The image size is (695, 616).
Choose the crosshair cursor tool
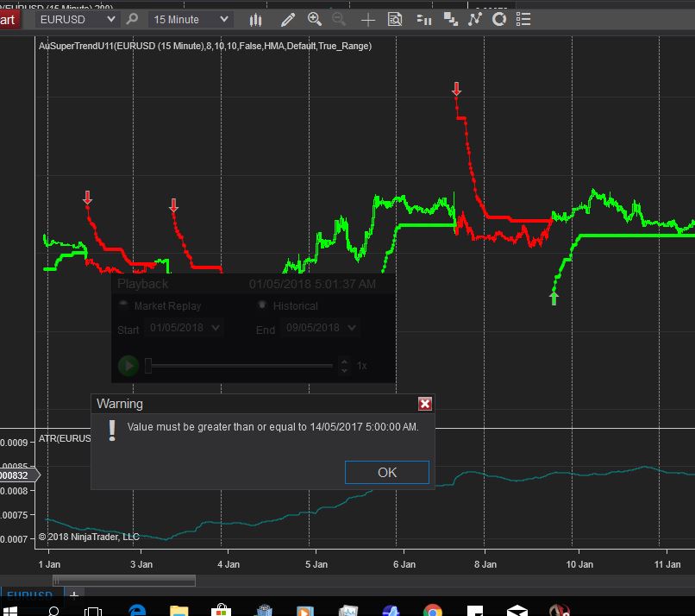click(368, 20)
